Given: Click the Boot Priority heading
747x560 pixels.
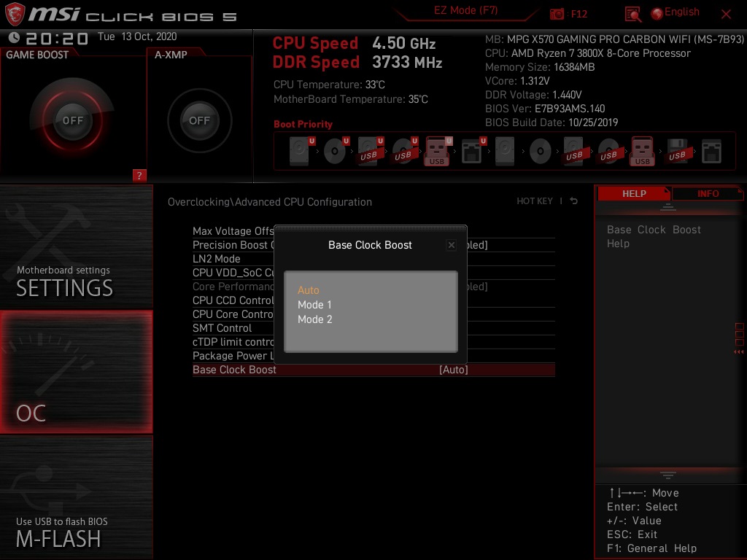Looking at the screenshot, I should point(303,124).
